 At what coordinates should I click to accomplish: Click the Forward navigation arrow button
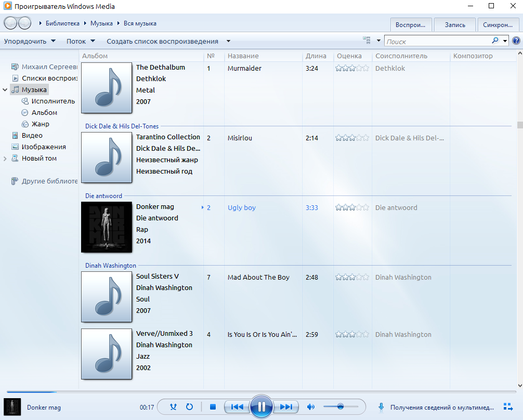pos(24,23)
